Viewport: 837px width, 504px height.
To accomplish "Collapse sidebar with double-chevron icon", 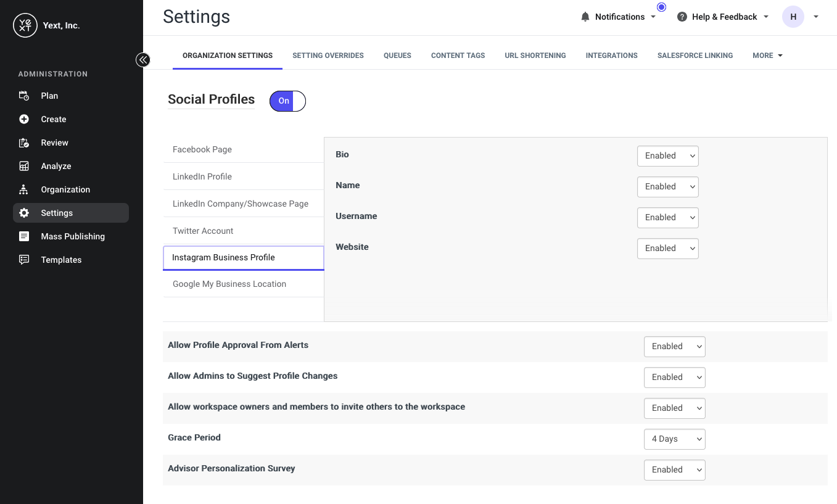I will click(x=143, y=60).
